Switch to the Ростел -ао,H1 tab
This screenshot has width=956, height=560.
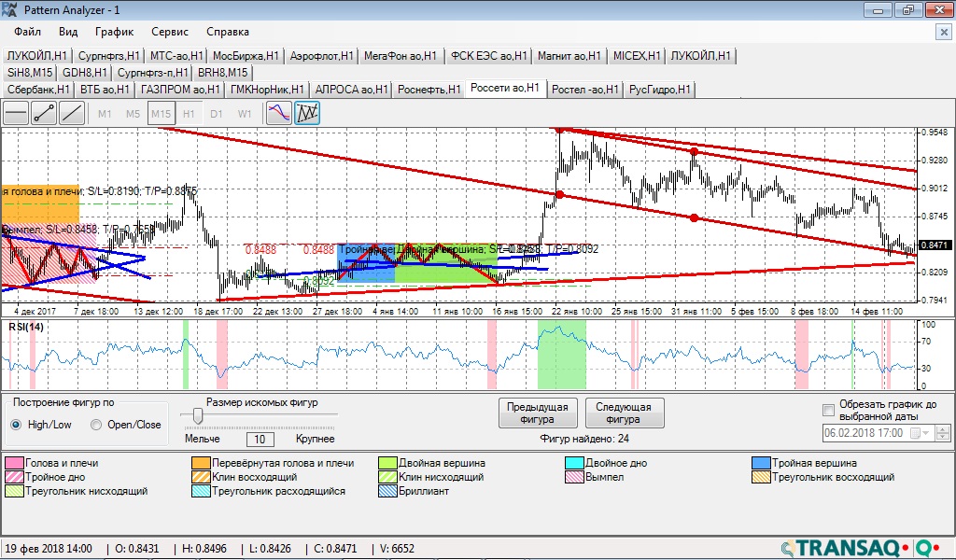click(584, 90)
